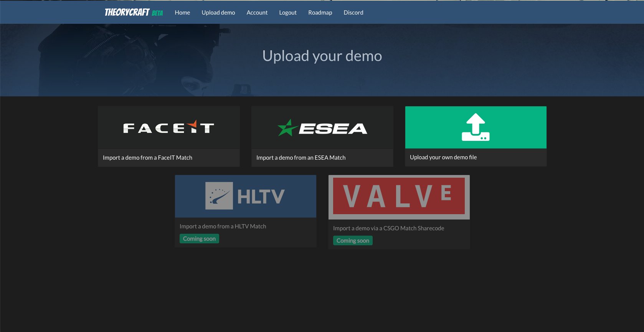
Task: Choose Import a demo from an ESEA Match
Action: 301,158
